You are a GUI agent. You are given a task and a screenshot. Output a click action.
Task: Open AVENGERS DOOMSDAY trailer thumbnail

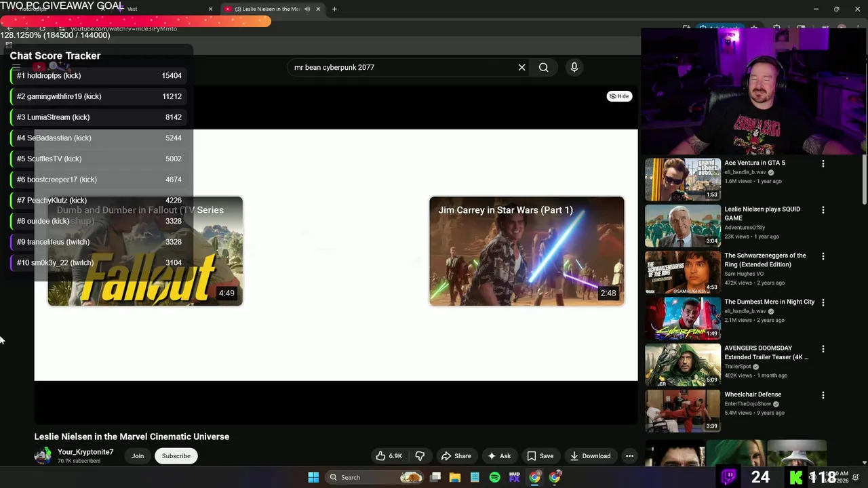pyautogui.click(x=683, y=365)
